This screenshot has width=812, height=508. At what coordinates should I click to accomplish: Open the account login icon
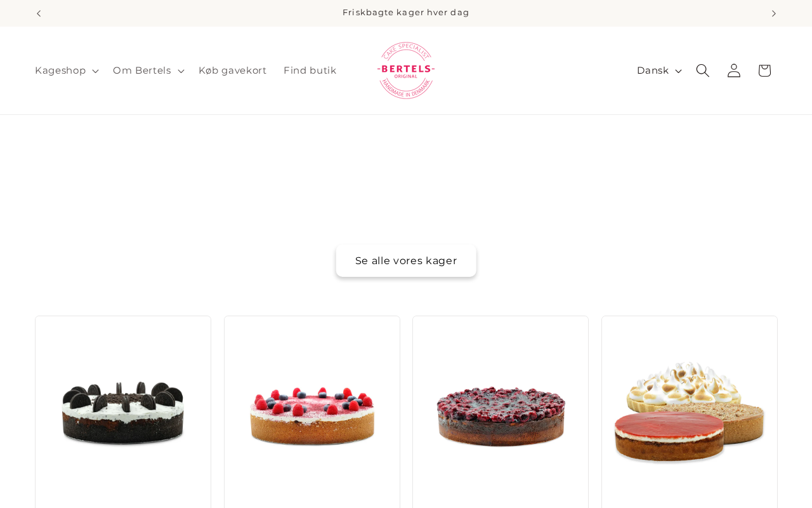pyautogui.click(x=733, y=70)
